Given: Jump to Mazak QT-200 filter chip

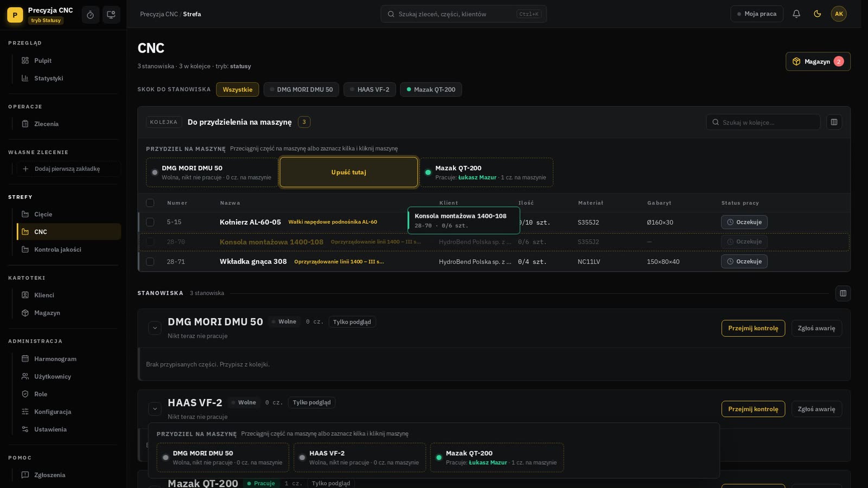Looking at the screenshot, I should (x=431, y=89).
